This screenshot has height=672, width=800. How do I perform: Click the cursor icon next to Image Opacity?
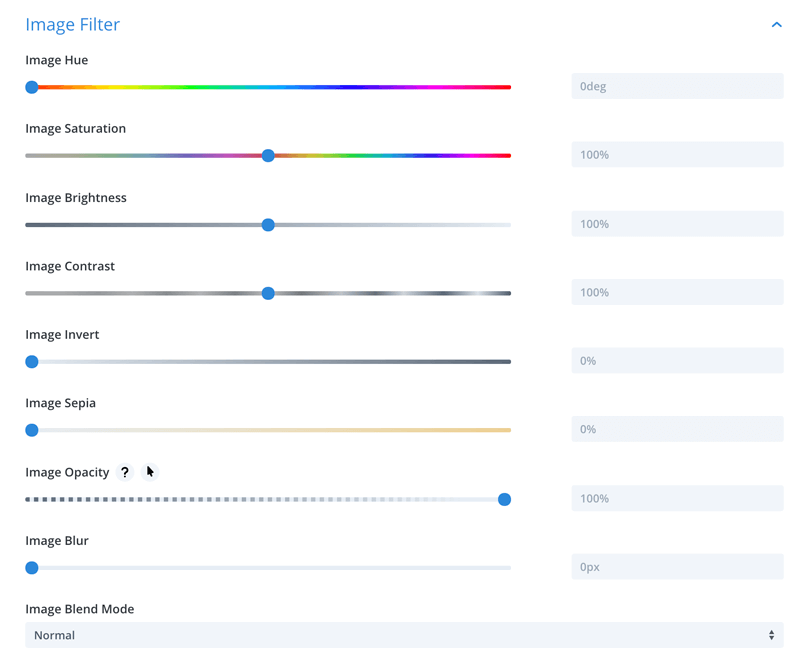(x=150, y=472)
